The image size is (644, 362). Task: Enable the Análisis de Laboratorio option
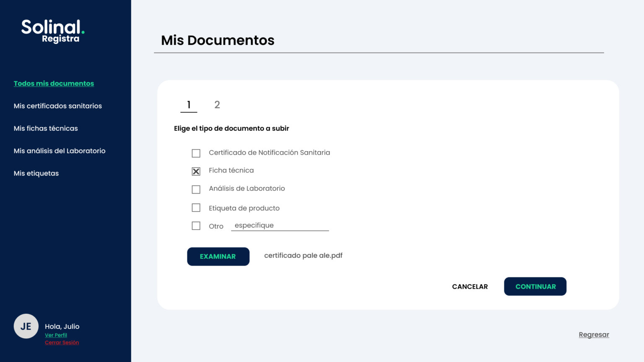tap(196, 189)
